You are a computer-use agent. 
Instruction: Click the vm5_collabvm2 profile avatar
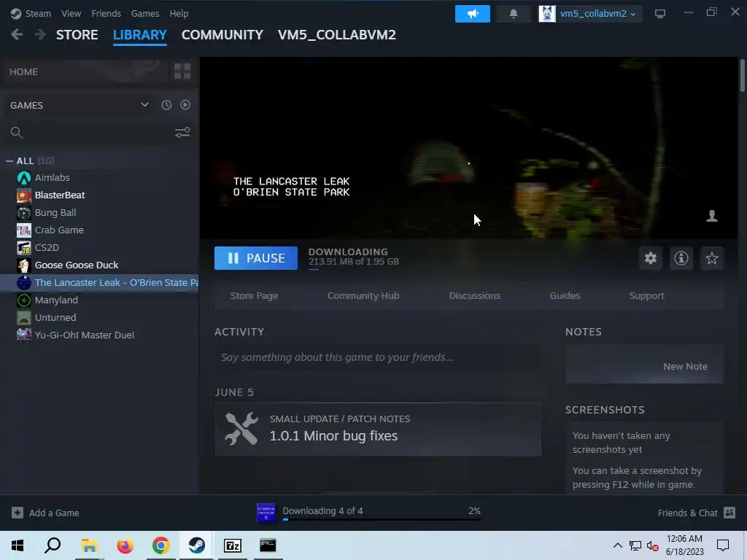pyautogui.click(x=547, y=14)
